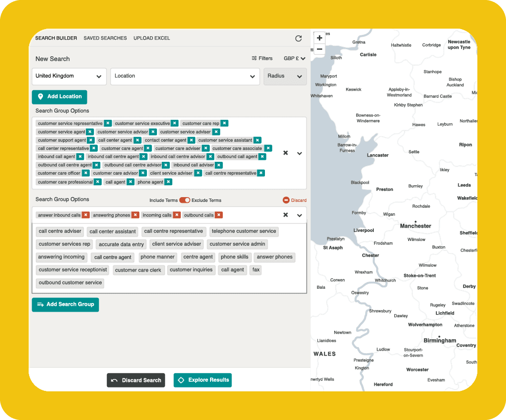Remove the "call agent" selected tag
Screen dimensions: 506x420
130,182
